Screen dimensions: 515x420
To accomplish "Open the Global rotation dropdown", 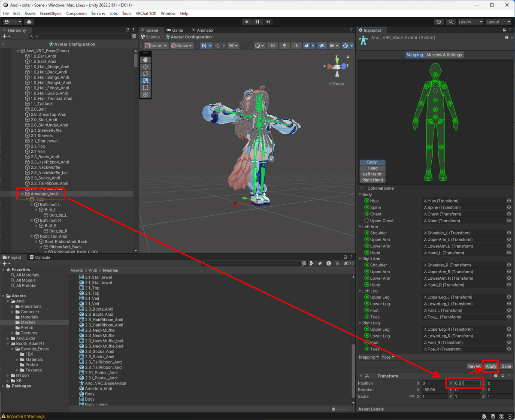I will click(182, 45).
